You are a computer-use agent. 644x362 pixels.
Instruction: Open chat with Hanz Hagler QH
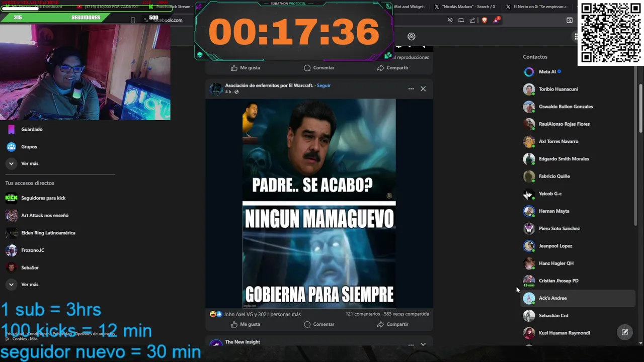point(579,263)
